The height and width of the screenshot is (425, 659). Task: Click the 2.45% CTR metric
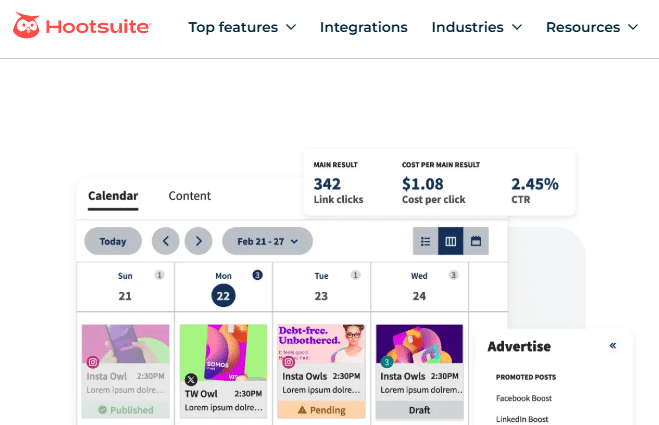pyautogui.click(x=535, y=190)
